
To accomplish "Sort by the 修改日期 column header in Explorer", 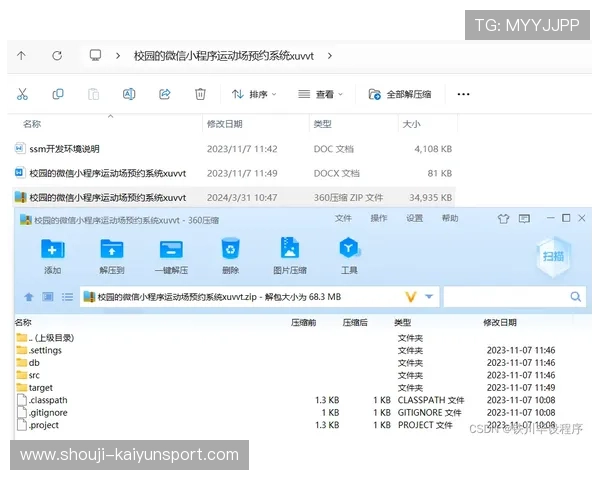I will [225, 124].
